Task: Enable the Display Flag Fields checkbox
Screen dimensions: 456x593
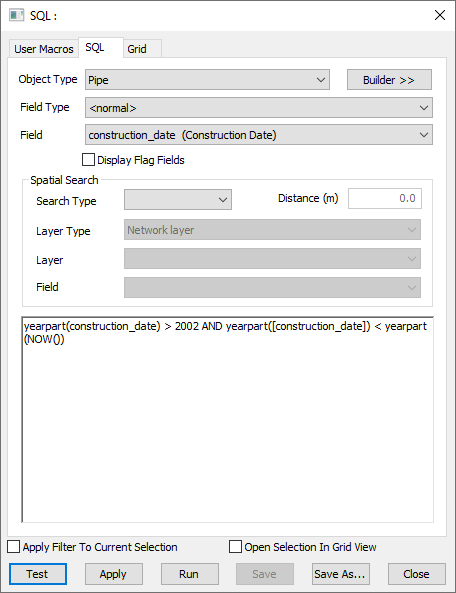Action: [88, 160]
